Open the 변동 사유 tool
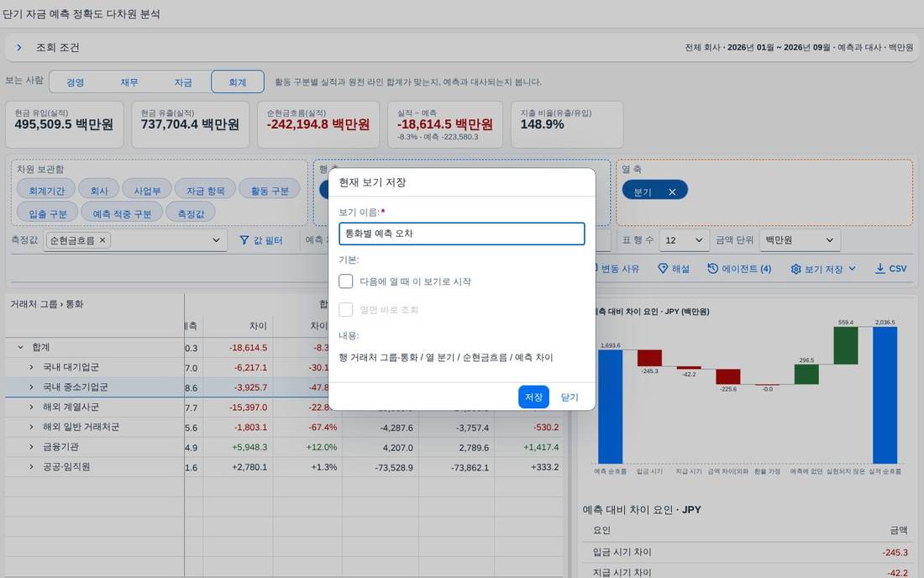 point(616,269)
